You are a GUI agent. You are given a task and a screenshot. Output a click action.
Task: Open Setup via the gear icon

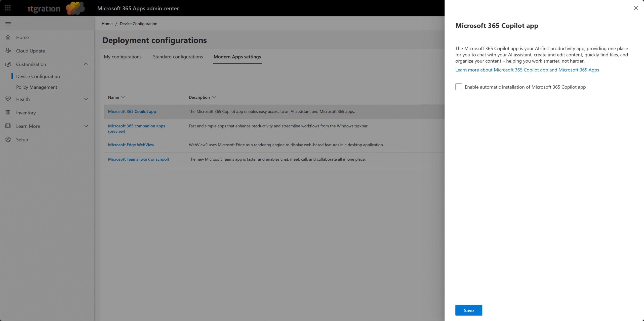[8, 139]
